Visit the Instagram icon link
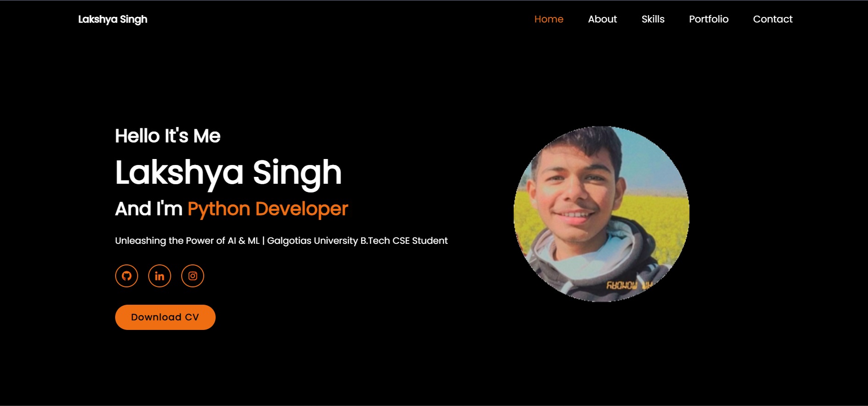 coord(193,276)
